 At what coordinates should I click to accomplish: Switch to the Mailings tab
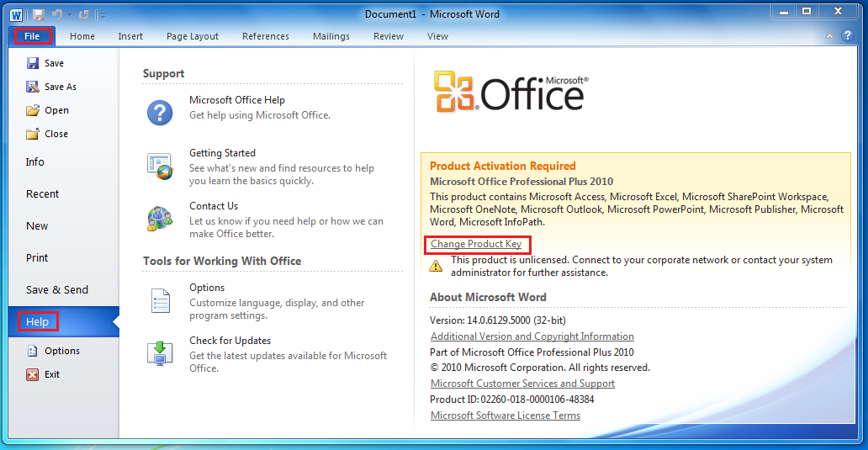tap(331, 36)
